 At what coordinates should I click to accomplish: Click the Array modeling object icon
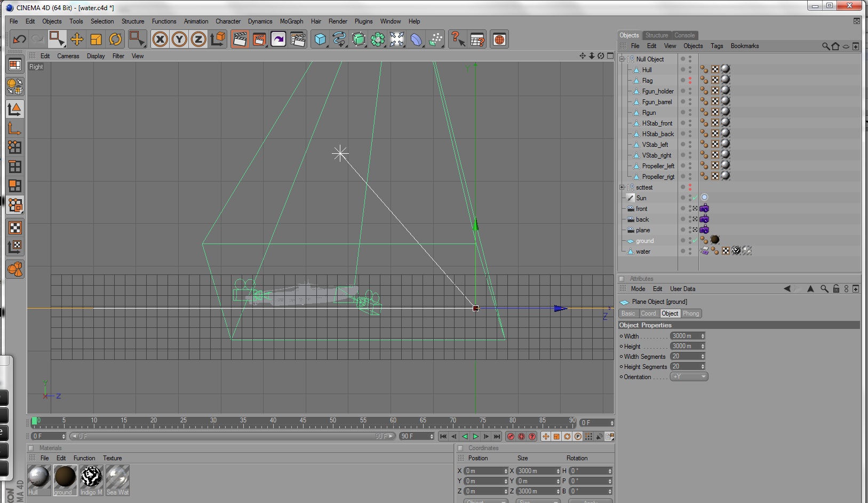[378, 39]
